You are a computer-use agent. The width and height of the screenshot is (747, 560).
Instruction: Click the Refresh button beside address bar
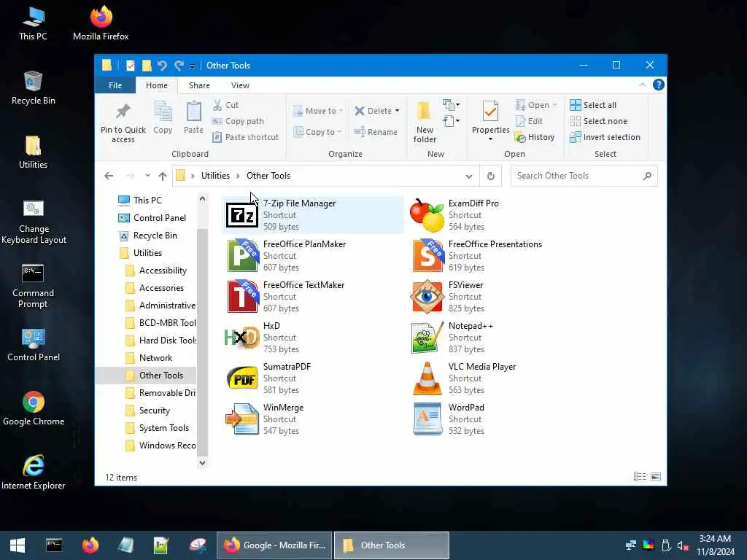point(491,176)
